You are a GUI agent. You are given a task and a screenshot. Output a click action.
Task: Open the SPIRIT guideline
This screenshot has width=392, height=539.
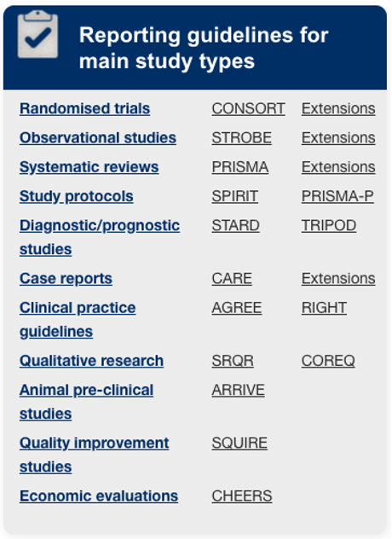pos(234,196)
